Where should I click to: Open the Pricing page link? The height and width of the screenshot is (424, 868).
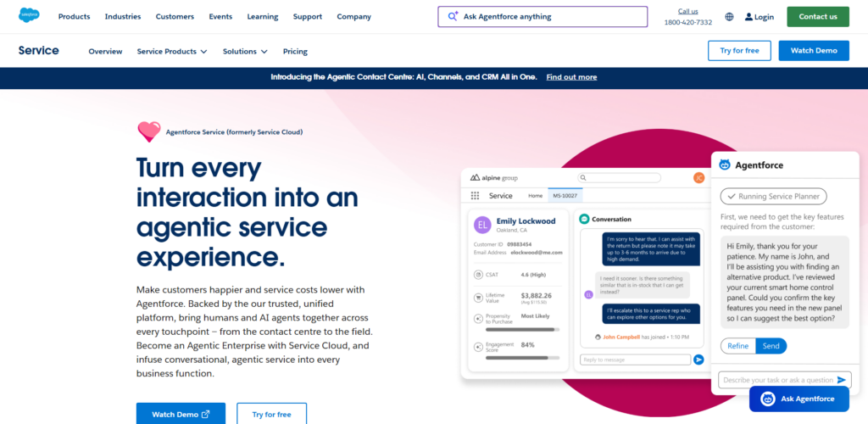(295, 52)
